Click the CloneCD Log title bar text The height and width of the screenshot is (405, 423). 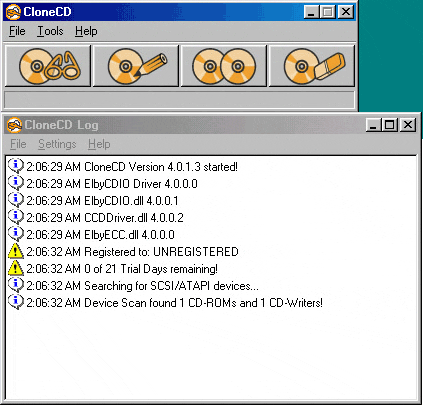click(x=61, y=125)
